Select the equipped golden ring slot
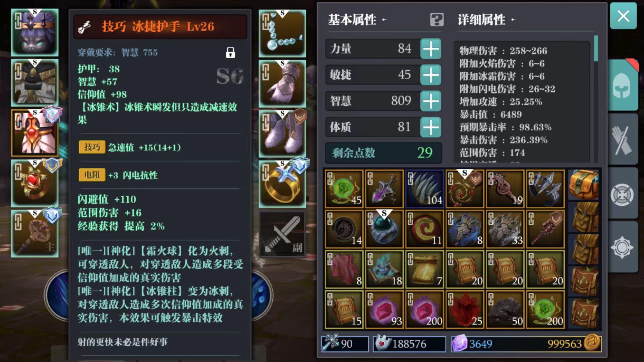 [282, 184]
